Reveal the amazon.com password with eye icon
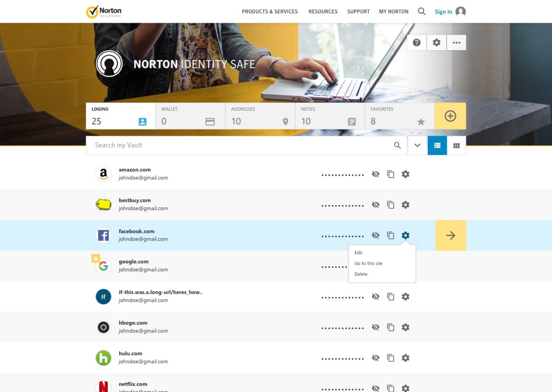Screen dimensions: 552x392 (376, 174)
